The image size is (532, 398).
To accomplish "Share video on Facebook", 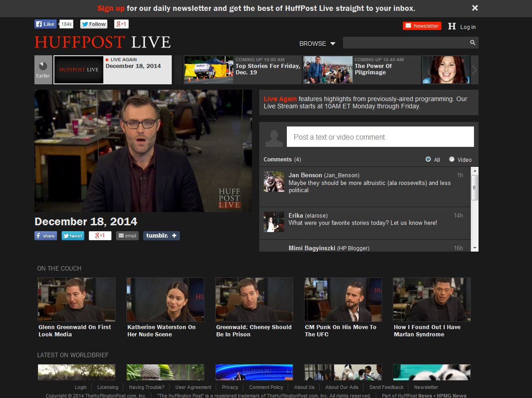I will point(45,236).
